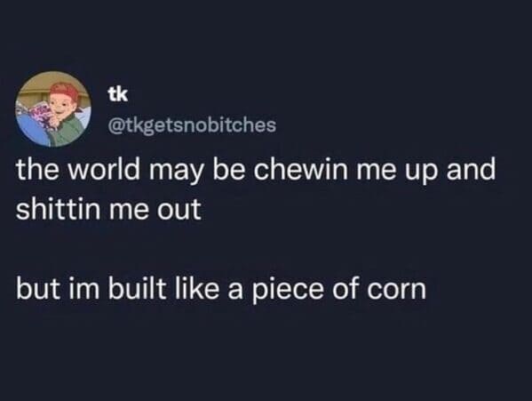Click the display name "tk"

[x=118, y=94]
